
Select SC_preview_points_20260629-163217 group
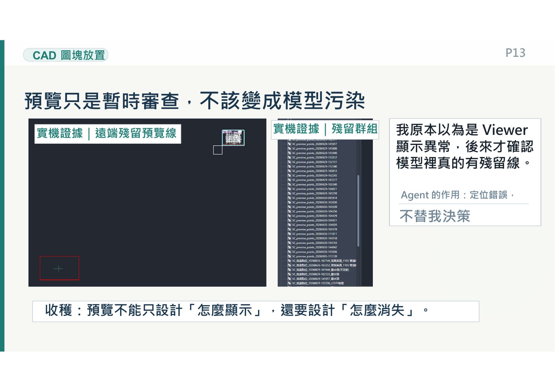(x=314, y=180)
